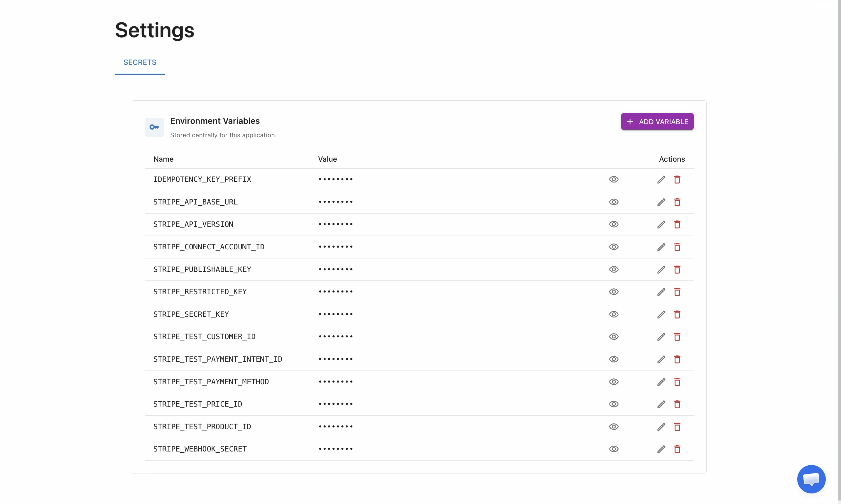Edit the STRIPE_API_VERSION variable
841x504 pixels.
pos(661,224)
